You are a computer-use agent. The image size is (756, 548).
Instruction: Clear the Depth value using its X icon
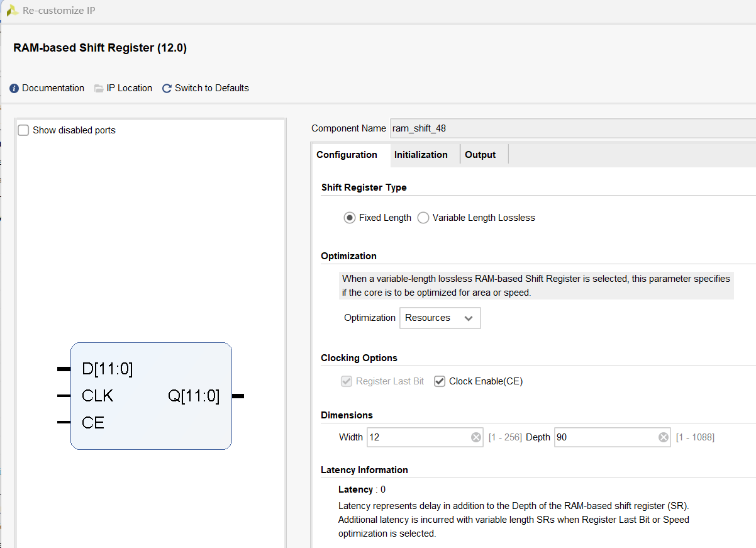point(663,437)
